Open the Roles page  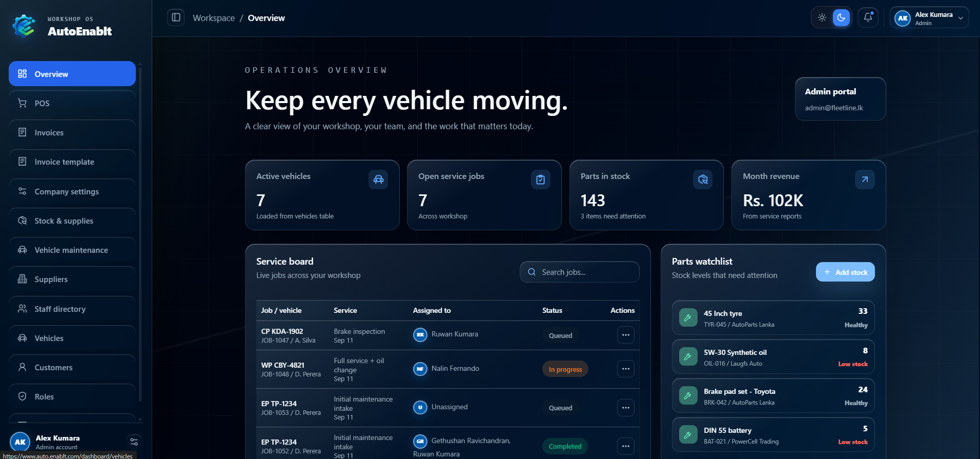(72, 396)
